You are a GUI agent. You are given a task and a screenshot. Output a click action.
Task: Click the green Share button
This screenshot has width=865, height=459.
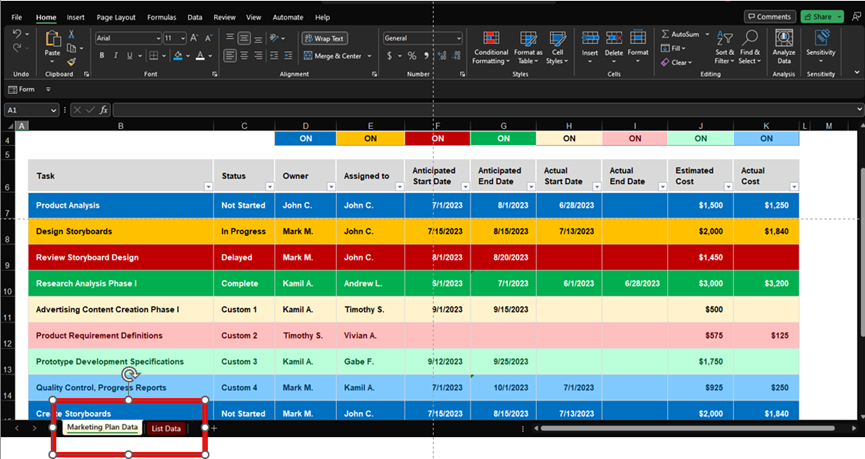coord(822,17)
